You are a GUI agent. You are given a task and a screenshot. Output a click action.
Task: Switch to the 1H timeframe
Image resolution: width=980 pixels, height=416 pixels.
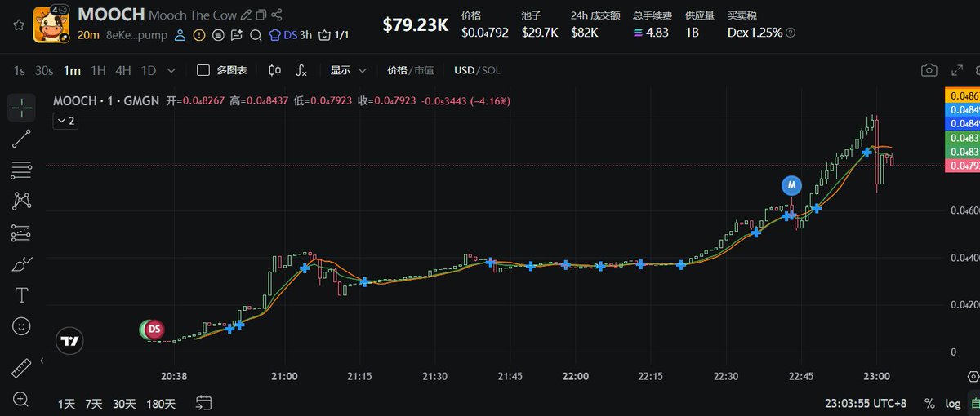tap(98, 70)
